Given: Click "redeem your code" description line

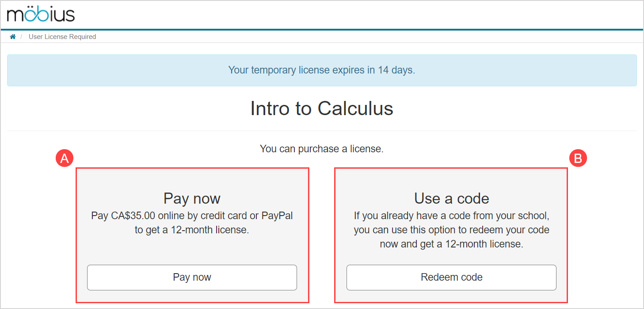Looking at the screenshot, I should [x=451, y=230].
